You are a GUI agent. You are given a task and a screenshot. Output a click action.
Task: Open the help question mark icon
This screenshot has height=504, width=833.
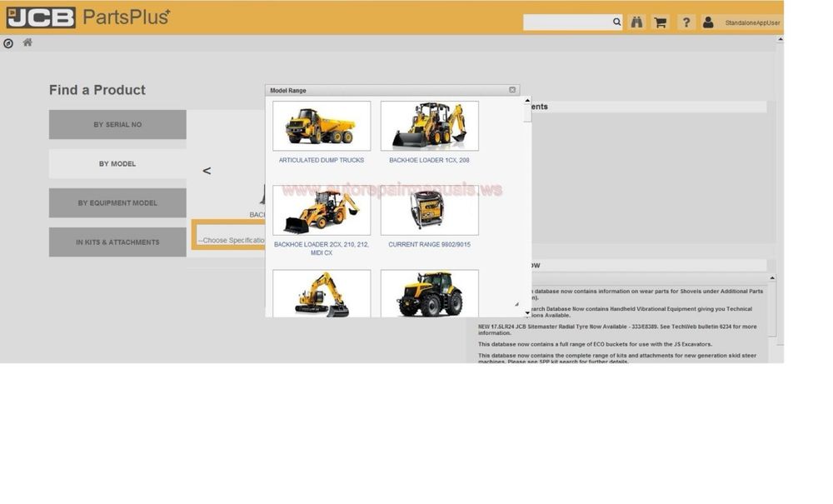coord(686,22)
